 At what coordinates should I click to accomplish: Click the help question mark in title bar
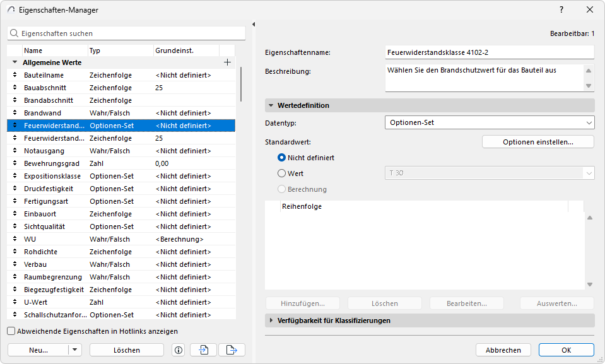click(x=561, y=10)
